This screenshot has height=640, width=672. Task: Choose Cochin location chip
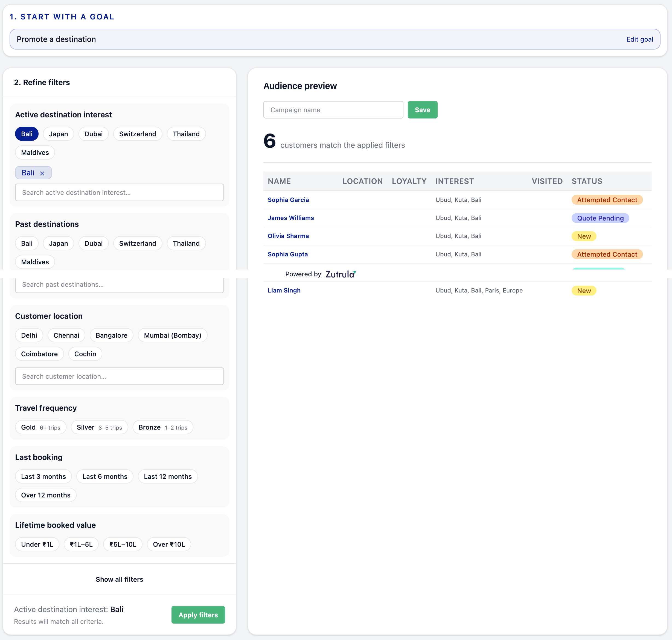pos(85,354)
